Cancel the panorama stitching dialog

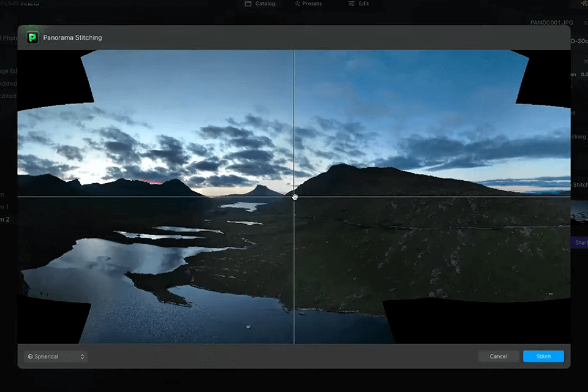[x=499, y=356]
